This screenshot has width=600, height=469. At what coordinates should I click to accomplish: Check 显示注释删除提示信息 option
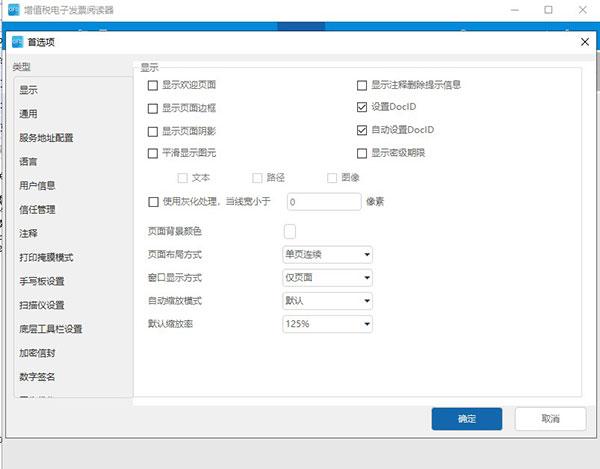(x=362, y=85)
